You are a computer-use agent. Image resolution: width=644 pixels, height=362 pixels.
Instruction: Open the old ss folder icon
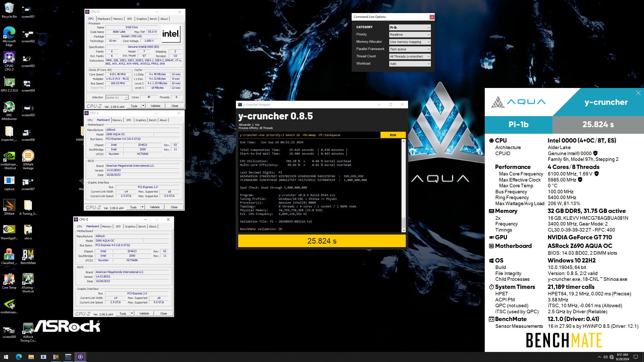coord(28,232)
